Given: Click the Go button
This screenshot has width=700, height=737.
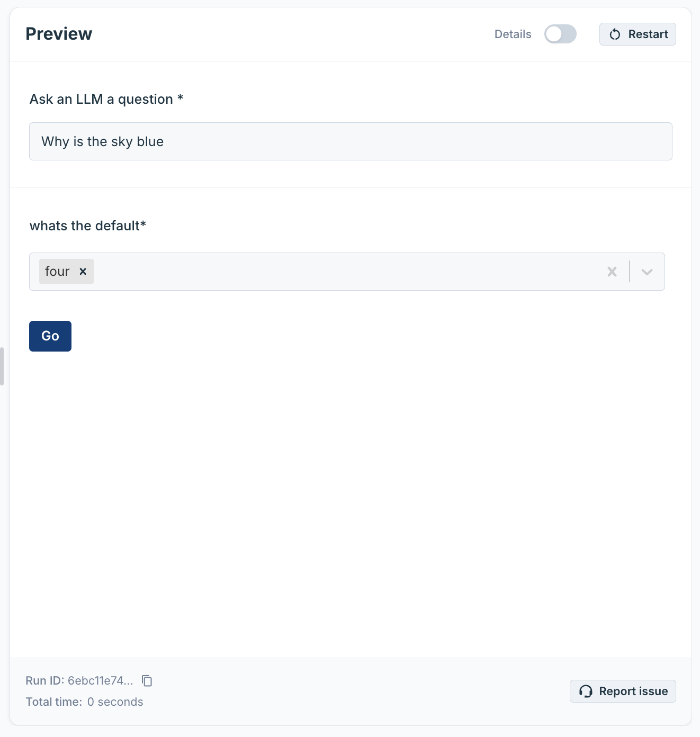Looking at the screenshot, I should [50, 336].
